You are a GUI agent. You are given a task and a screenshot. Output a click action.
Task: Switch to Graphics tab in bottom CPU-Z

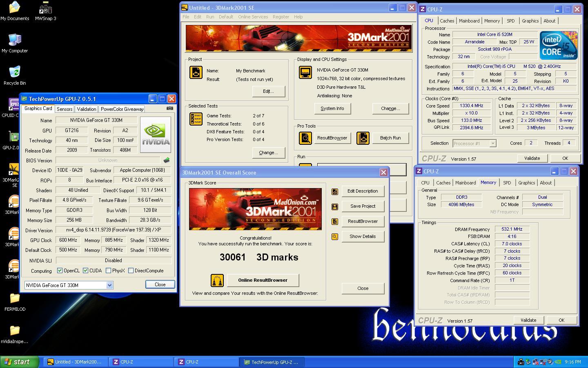526,183
